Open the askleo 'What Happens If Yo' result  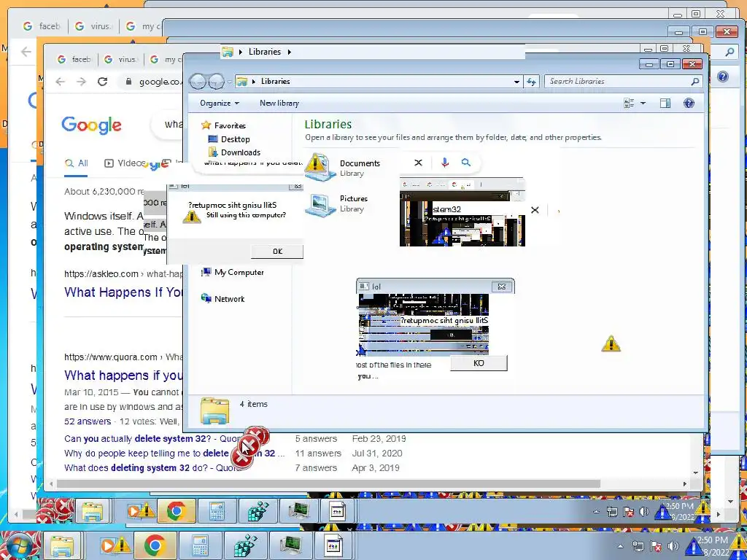point(123,292)
